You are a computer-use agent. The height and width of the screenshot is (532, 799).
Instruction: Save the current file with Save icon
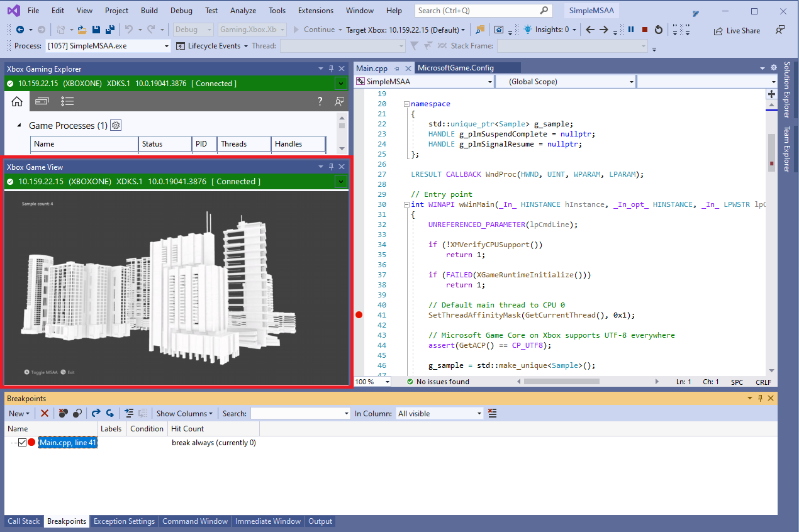96,30
